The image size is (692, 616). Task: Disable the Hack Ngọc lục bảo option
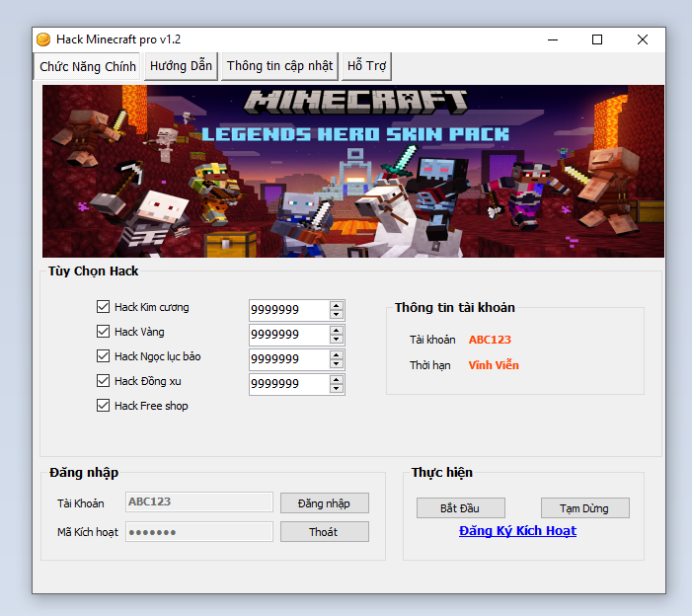point(104,356)
